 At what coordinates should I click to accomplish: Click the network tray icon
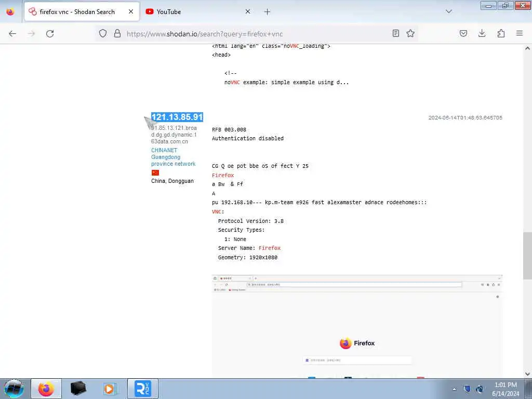pos(480,389)
